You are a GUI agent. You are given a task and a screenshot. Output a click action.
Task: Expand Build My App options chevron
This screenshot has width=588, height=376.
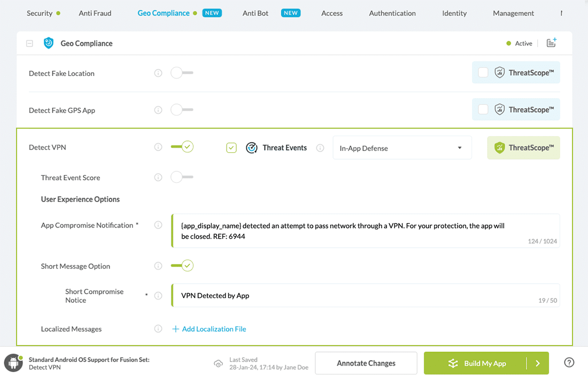coord(538,362)
